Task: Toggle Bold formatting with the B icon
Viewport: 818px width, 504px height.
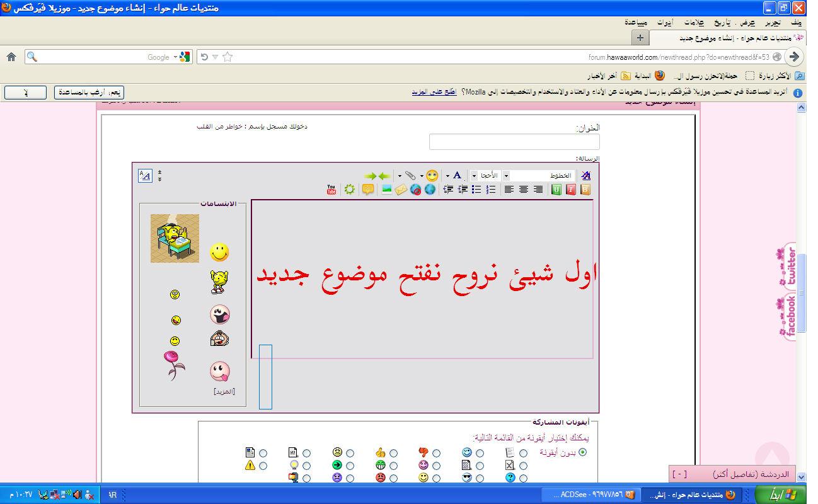Action: [x=585, y=190]
